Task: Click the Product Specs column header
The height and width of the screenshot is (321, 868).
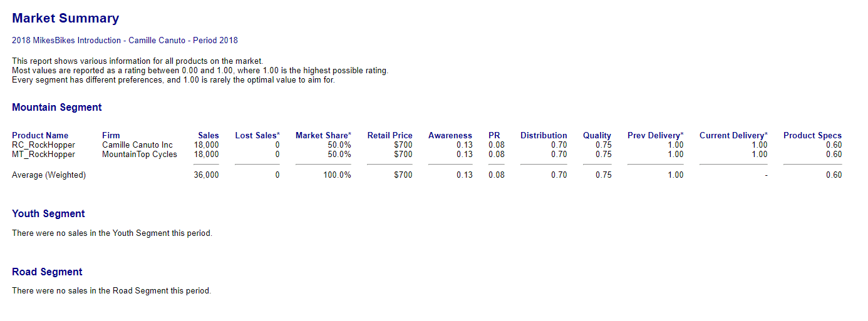Action: pyautogui.click(x=812, y=135)
